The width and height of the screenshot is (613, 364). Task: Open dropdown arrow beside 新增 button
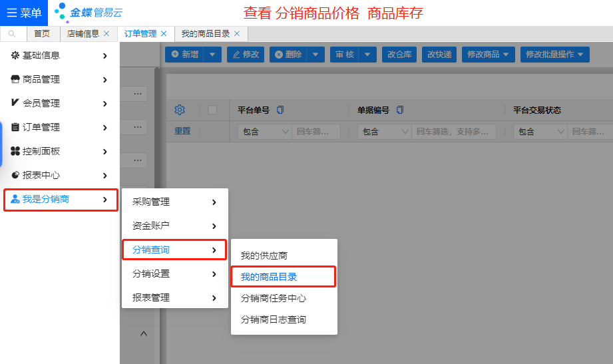(x=212, y=55)
